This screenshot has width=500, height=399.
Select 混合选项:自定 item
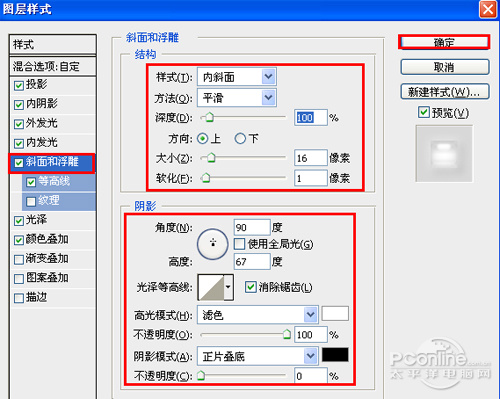[x=53, y=66]
